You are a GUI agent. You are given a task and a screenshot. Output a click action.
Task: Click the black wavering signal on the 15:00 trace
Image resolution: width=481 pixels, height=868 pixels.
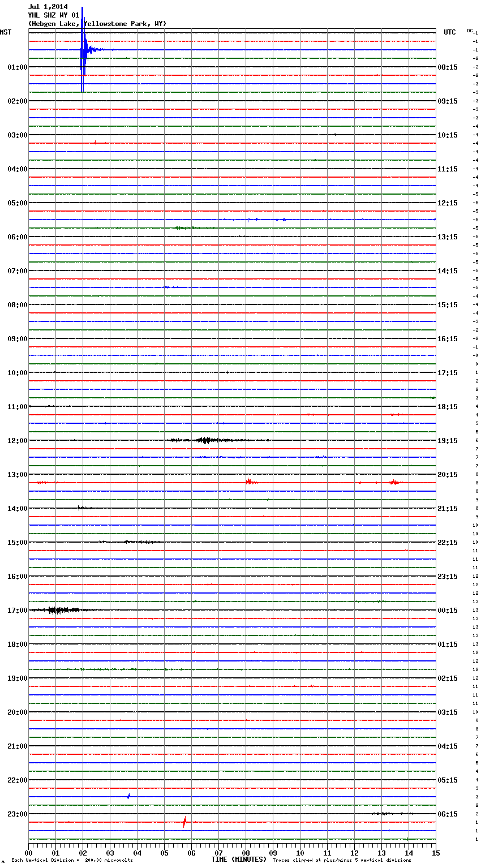point(131,542)
